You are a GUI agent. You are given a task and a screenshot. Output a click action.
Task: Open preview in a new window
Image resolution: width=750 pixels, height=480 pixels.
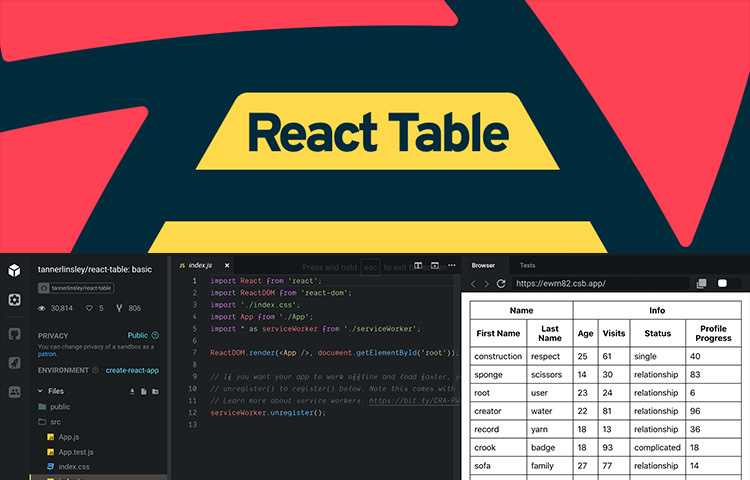[702, 284]
